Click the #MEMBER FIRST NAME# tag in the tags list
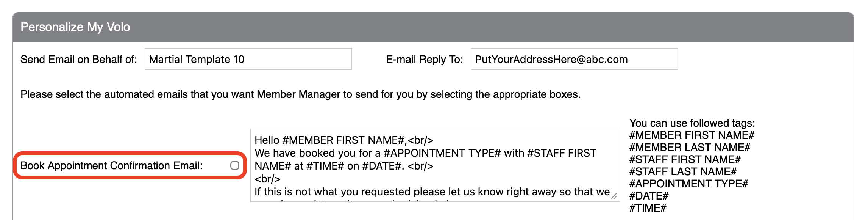868x220 pixels. point(692,135)
